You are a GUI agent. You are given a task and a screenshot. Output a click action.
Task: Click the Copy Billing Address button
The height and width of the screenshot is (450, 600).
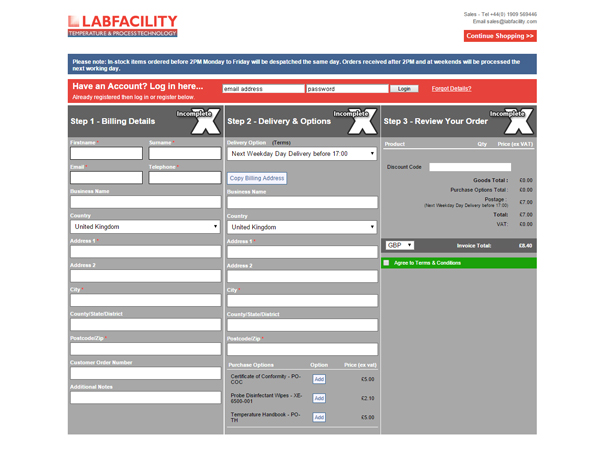click(x=257, y=178)
